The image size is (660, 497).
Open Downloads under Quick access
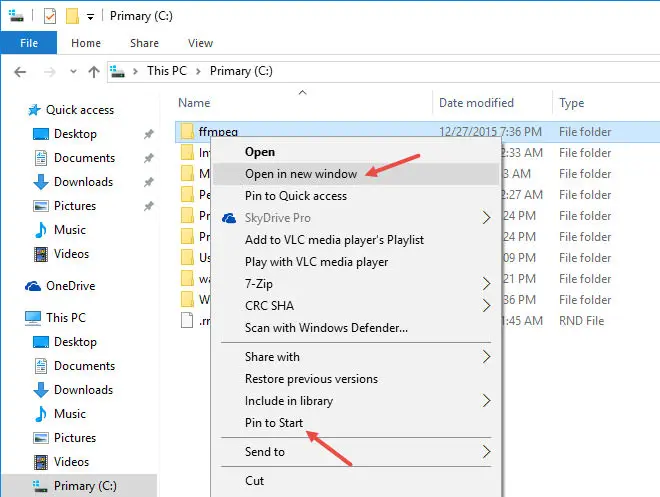[83, 182]
